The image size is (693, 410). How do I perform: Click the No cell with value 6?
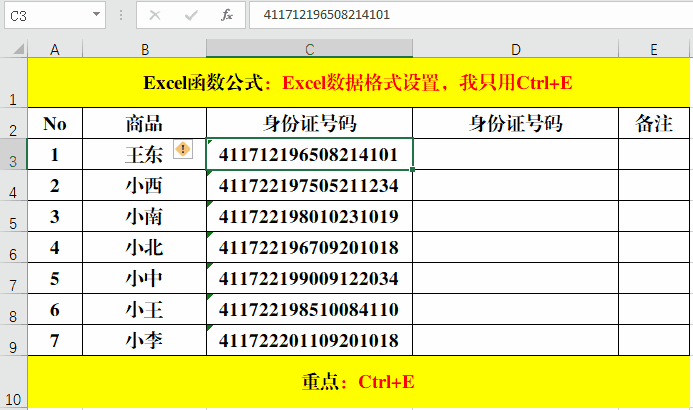[55, 309]
